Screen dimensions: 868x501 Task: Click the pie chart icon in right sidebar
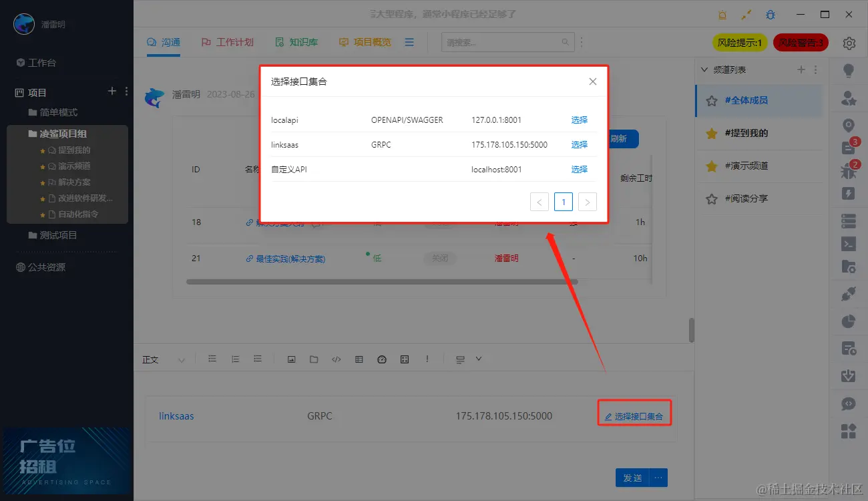point(849,321)
